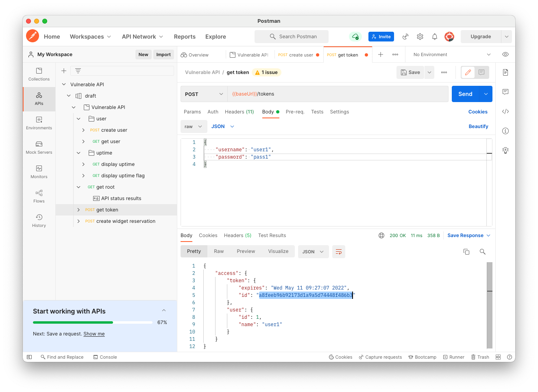The height and width of the screenshot is (392, 538).
Task: Click the Postman logo icon
Action: pyautogui.click(x=33, y=36)
